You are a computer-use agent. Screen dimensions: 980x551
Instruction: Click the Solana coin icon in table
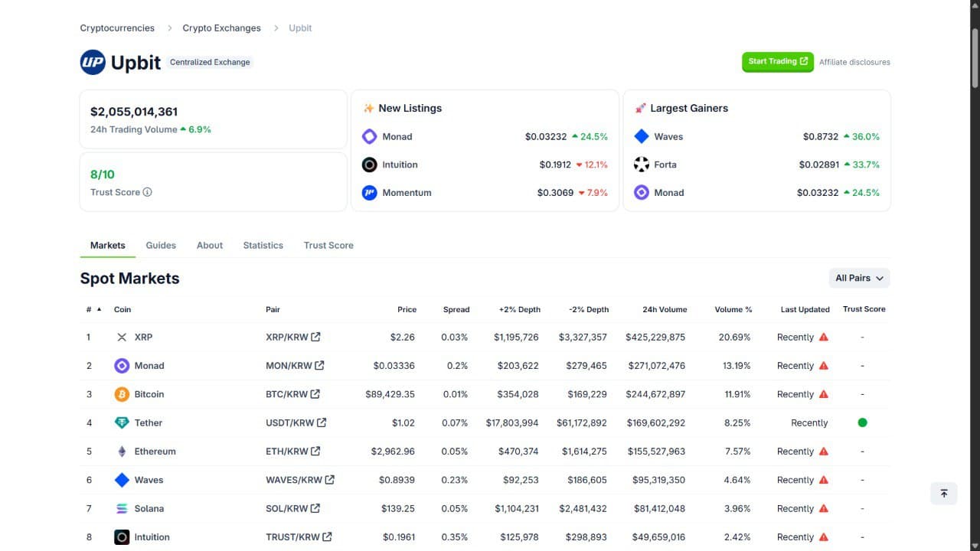[x=122, y=508]
